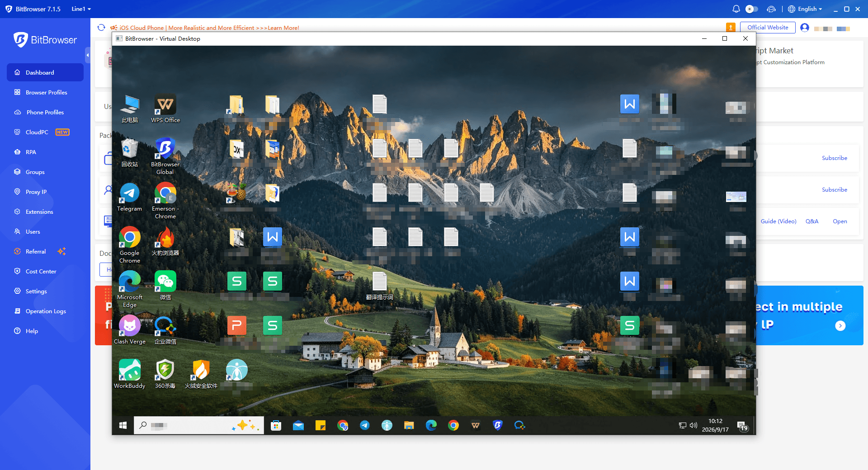Collapse the BitBrowser sidebar with the arrow handle

click(x=88, y=55)
